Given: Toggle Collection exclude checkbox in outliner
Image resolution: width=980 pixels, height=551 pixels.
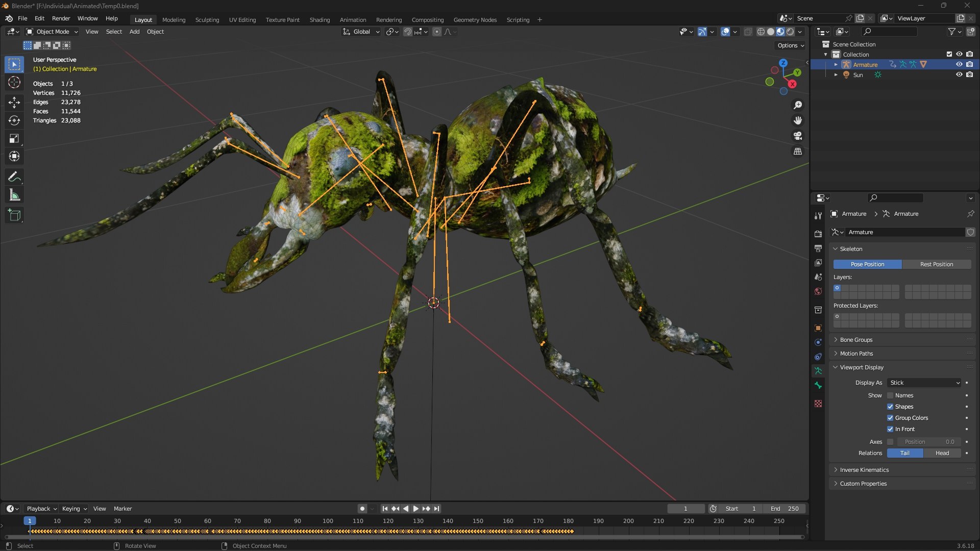Looking at the screenshot, I should pyautogui.click(x=949, y=54).
